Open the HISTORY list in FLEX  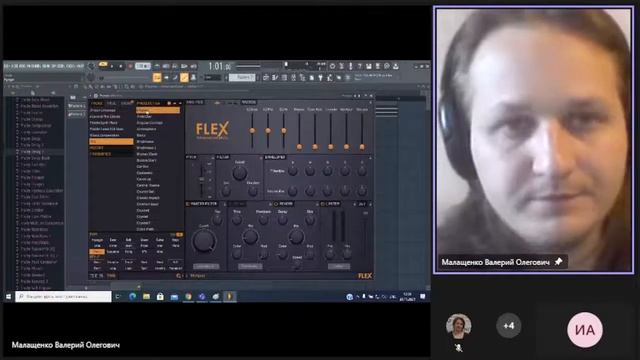point(97,147)
